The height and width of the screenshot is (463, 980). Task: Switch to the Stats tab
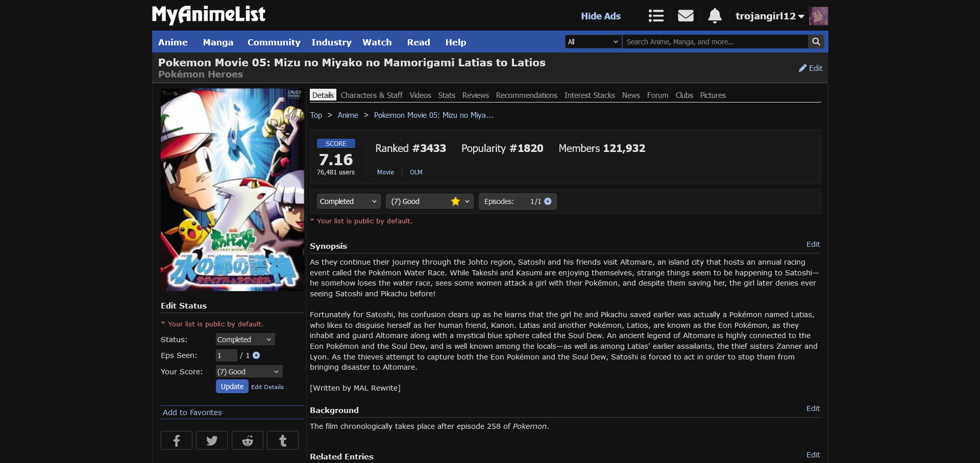(x=447, y=95)
